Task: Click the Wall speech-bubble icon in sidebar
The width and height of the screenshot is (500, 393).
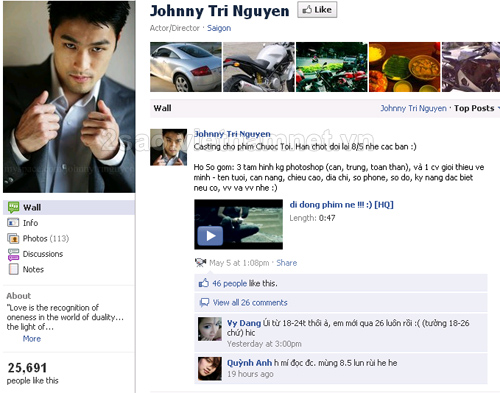Action: pyautogui.click(x=13, y=207)
